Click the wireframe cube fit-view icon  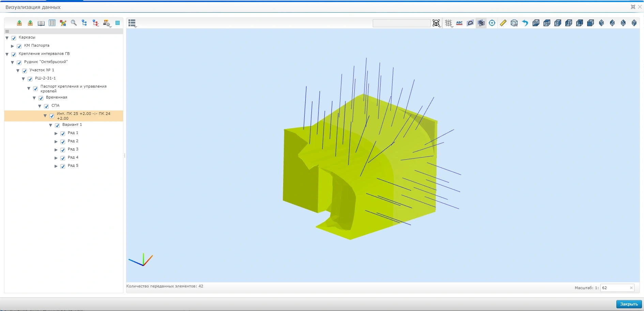coord(436,23)
